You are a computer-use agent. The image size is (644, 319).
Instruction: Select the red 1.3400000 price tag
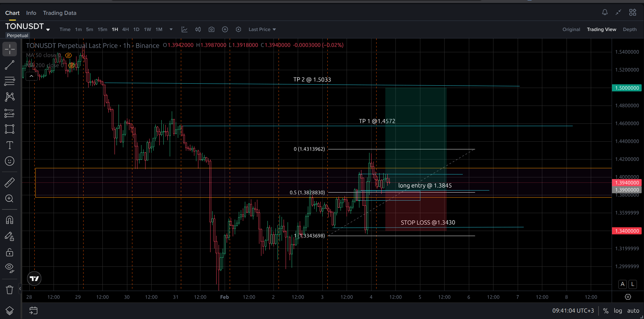(626, 231)
